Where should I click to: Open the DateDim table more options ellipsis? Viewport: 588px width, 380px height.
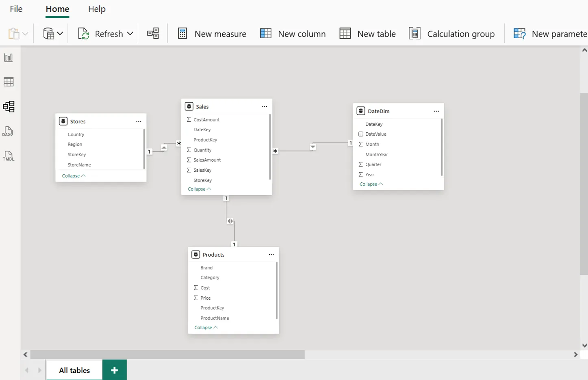coord(436,111)
